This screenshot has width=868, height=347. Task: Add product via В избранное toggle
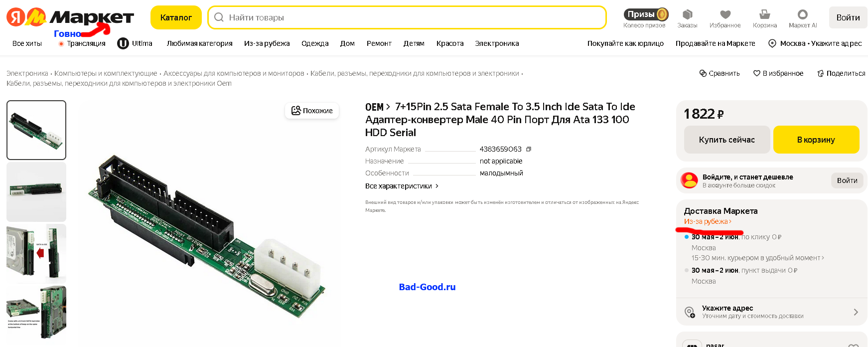(x=778, y=73)
